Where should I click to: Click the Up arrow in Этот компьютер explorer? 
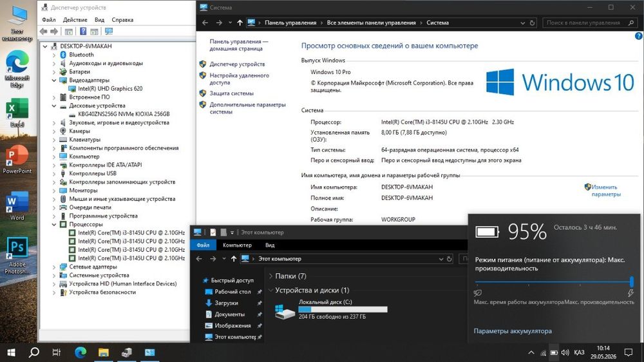tap(234, 258)
